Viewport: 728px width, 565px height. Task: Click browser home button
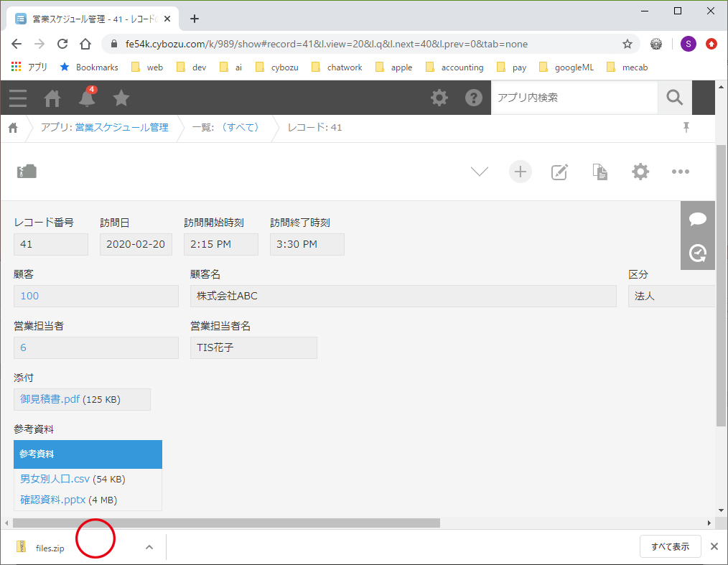point(85,44)
